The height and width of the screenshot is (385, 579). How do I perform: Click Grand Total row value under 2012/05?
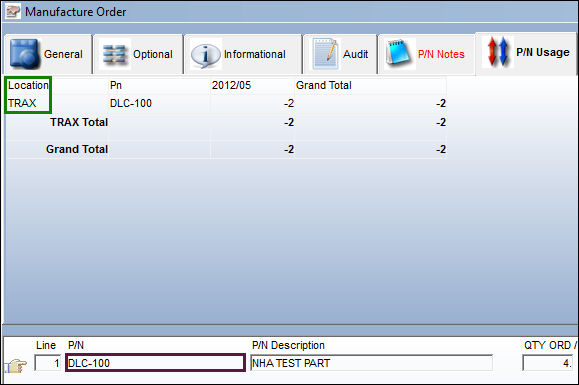point(289,149)
